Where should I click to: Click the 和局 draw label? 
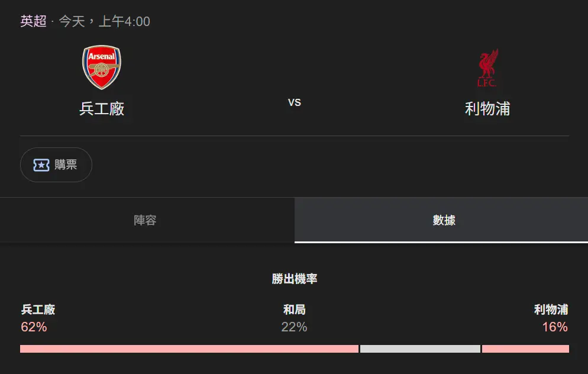[295, 309]
